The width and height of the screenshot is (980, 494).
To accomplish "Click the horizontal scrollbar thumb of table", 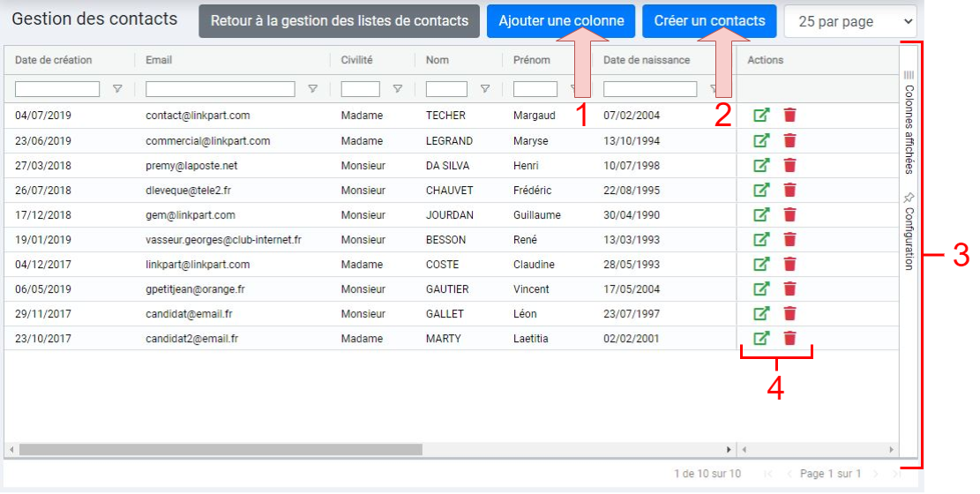I will (221, 450).
